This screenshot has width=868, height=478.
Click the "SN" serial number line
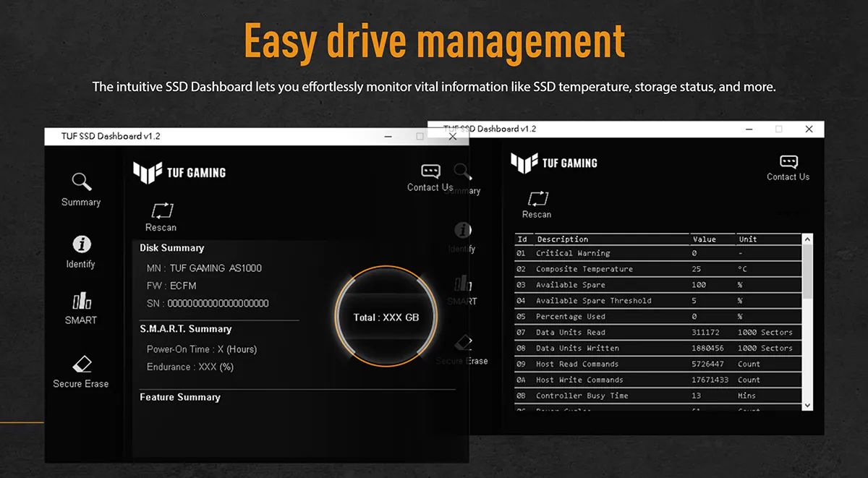click(208, 303)
